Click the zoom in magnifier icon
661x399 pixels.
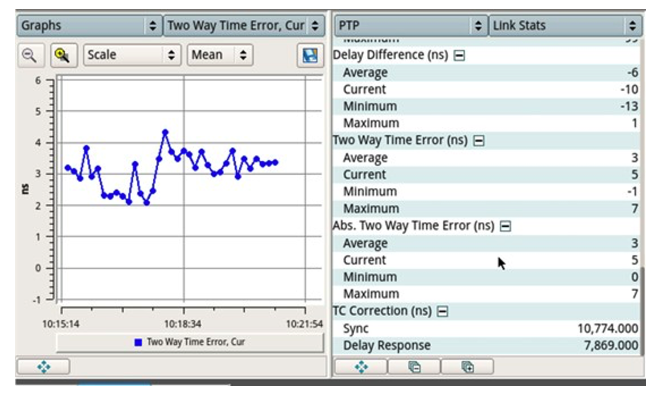(x=64, y=55)
